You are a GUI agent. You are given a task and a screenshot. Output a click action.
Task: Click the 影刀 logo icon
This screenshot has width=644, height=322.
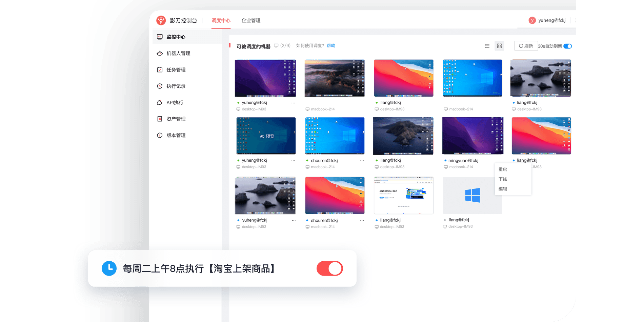161,20
